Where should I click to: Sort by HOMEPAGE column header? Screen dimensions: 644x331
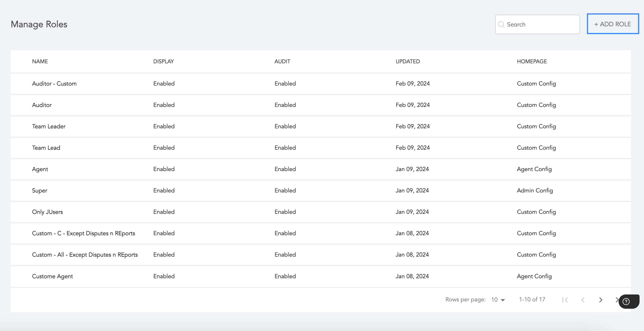tap(532, 61)
